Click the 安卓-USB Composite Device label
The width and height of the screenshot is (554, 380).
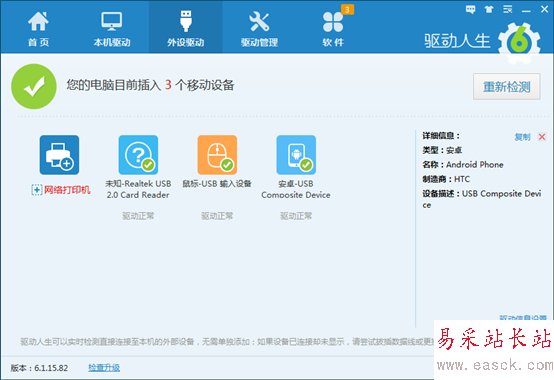click(x=296, y=189)
